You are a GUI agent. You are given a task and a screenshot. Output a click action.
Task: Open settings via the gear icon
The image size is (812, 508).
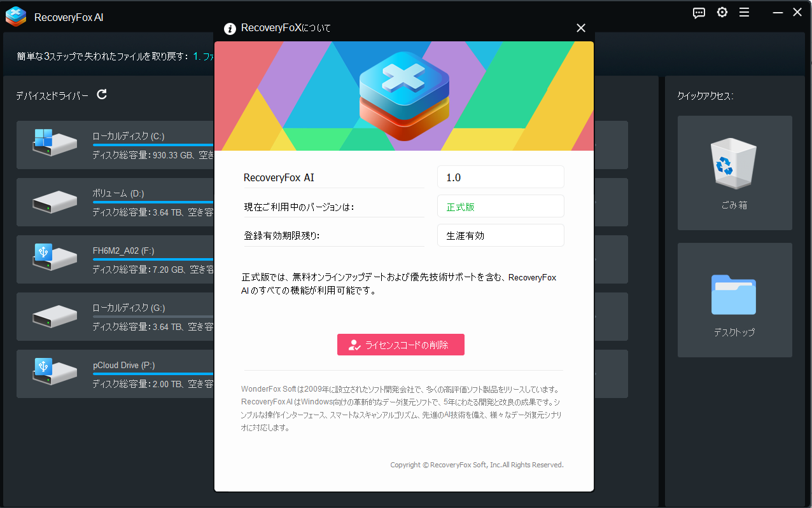click(722, 12)
